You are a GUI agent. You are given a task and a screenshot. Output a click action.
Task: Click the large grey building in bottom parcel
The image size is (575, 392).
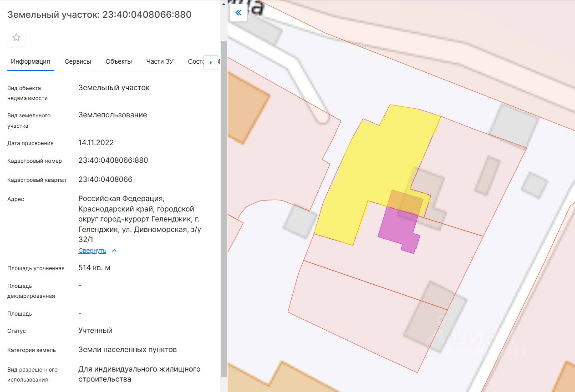tap(435, 317)
